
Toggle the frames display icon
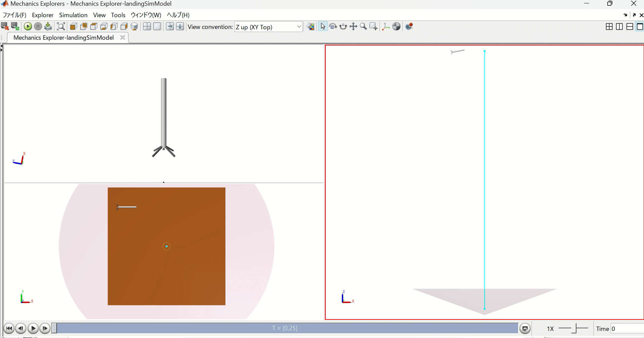point(386,27)
